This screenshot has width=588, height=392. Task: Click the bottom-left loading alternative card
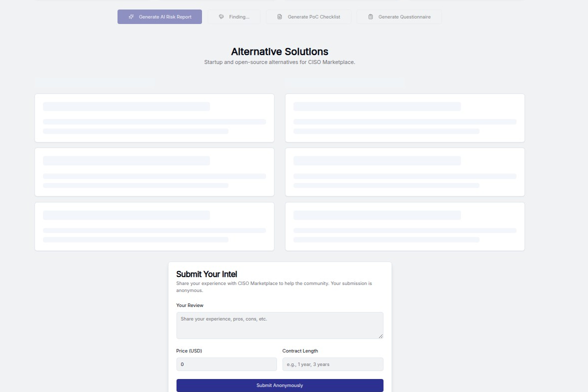click(x=154, y=226)
